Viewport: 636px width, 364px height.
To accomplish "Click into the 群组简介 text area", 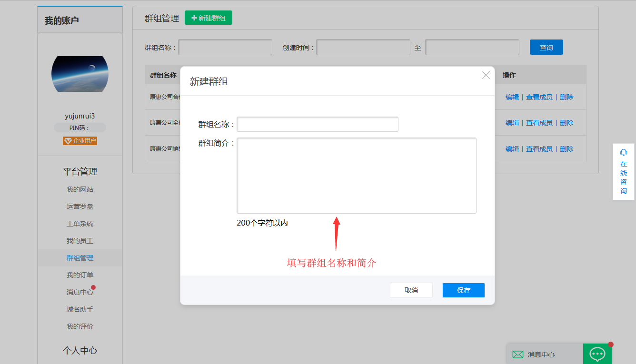I will tap(356, 176).
